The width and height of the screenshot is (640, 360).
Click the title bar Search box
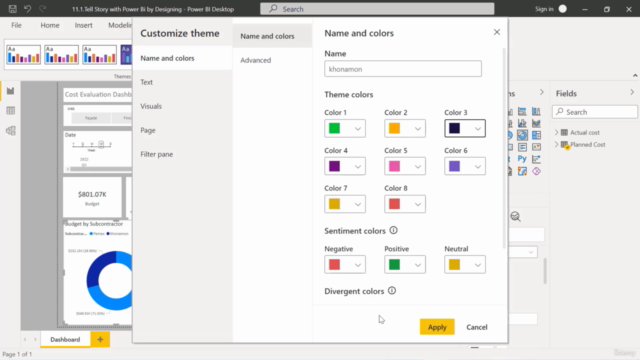click(x=377, y=9)
